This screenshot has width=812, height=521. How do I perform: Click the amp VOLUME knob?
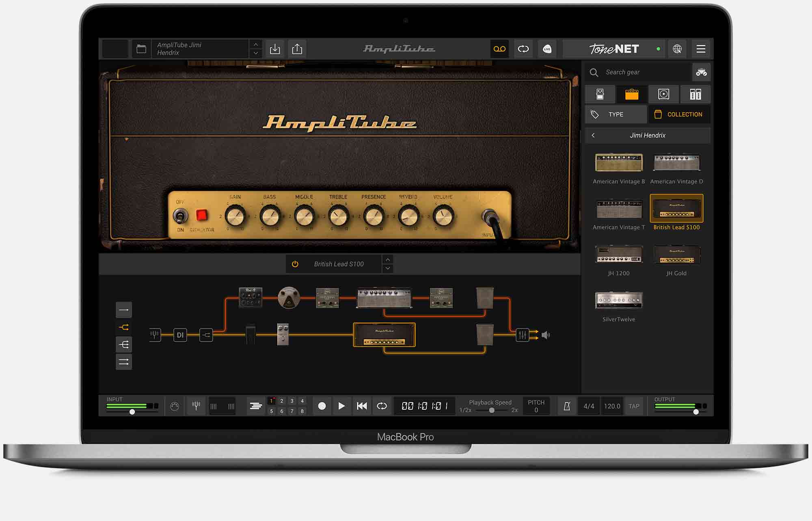click(443, 216)
